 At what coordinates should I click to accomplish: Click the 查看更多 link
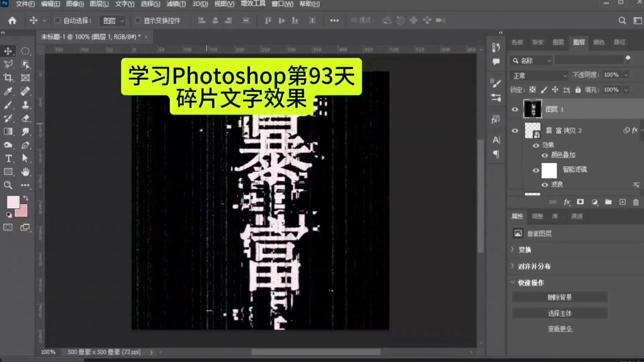tap(560, 328)
